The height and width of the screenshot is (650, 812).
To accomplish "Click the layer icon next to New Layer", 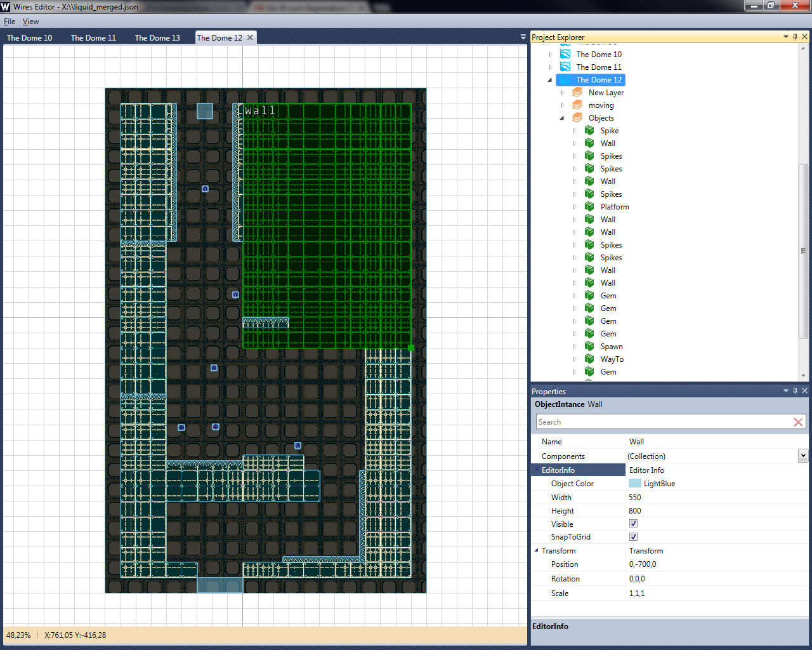I will pyautogui.click(x=577, y=92).
